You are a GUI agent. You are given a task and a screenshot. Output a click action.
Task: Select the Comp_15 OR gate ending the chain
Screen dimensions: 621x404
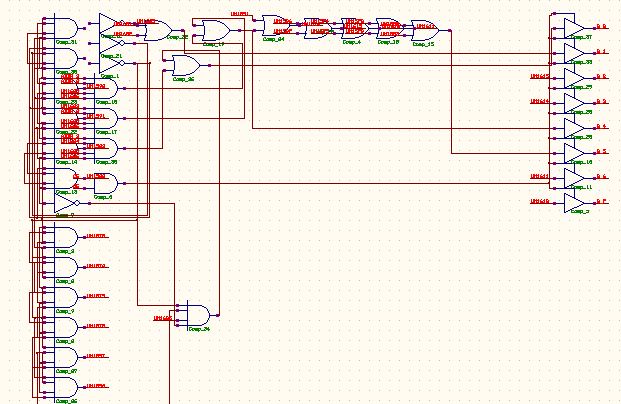pos(425,30)
